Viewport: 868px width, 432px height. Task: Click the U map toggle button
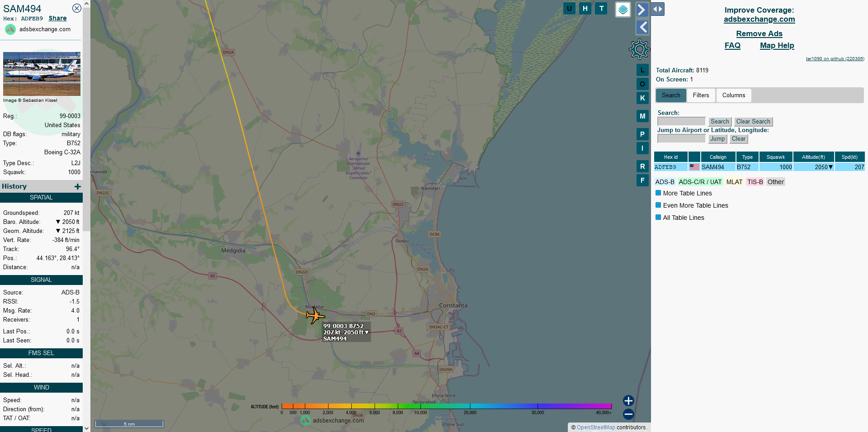pos(569,8)
